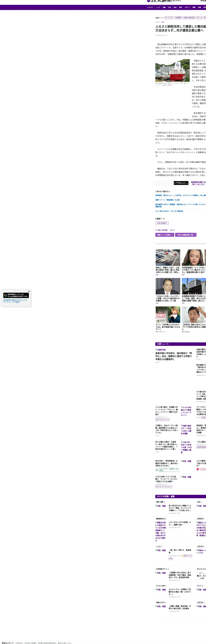The image size is (206, 644).
Task: Expand the 深層ＮＥＷＳ category chevron
Action: point(166,602)
